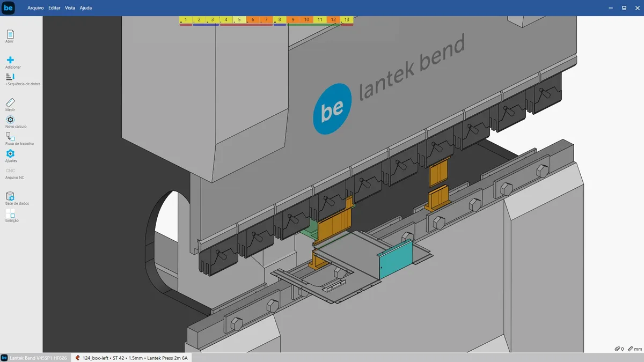Select the Medir ruler tool
This screenshot has width=644, height=362.
(10, 102)
